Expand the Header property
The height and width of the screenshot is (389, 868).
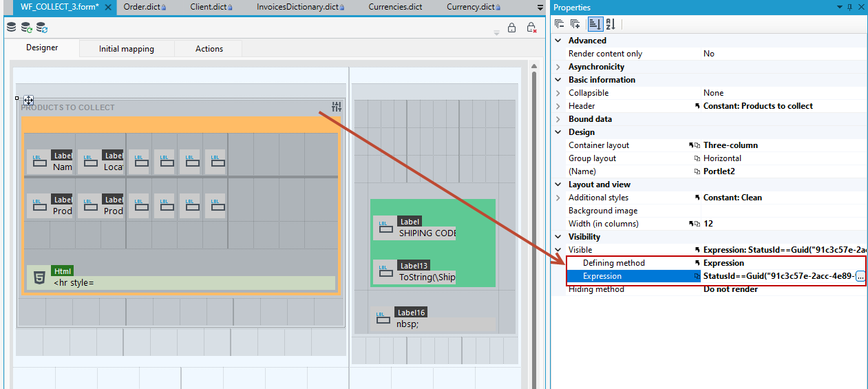click(558, 106)
